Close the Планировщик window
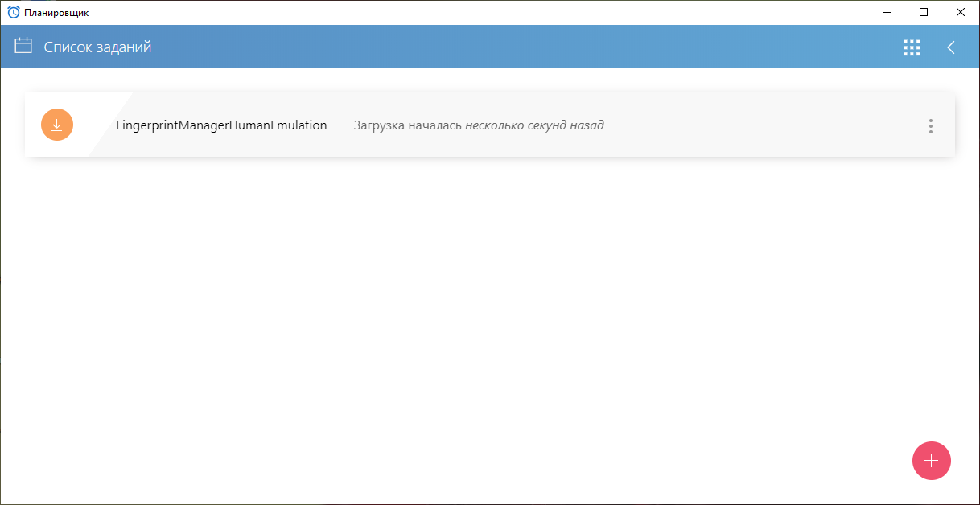Image resolution: width=980 pixels, height=505 pixels. (x=960, y=12)
